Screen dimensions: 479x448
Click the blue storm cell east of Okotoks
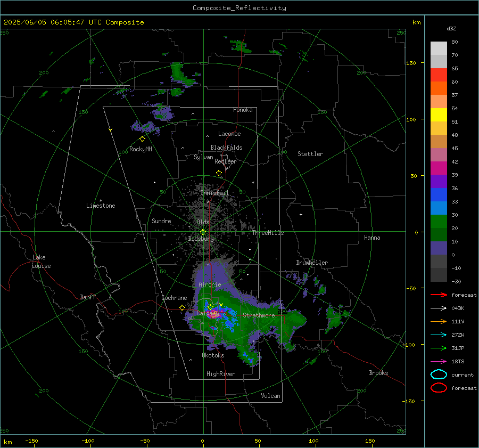249,356
